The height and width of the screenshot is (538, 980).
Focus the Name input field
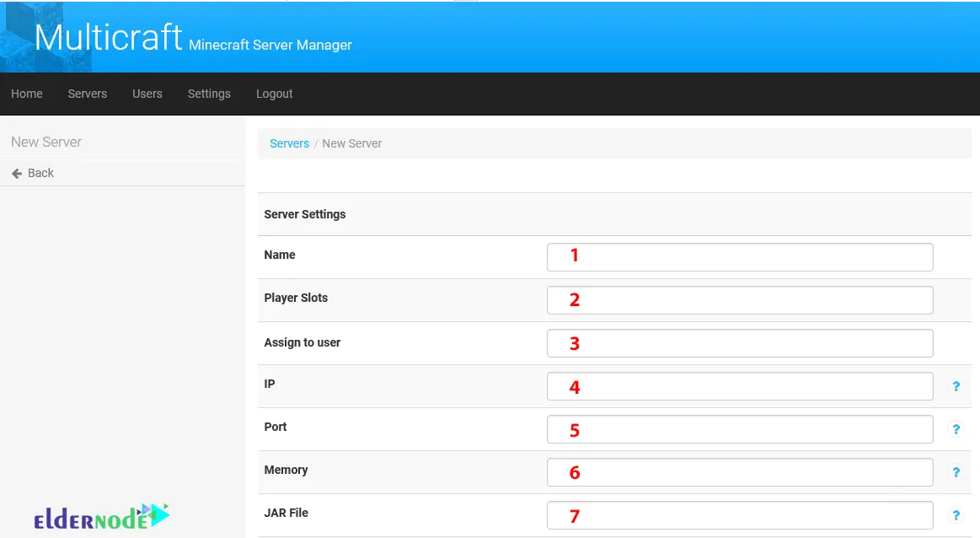point(740,257)
